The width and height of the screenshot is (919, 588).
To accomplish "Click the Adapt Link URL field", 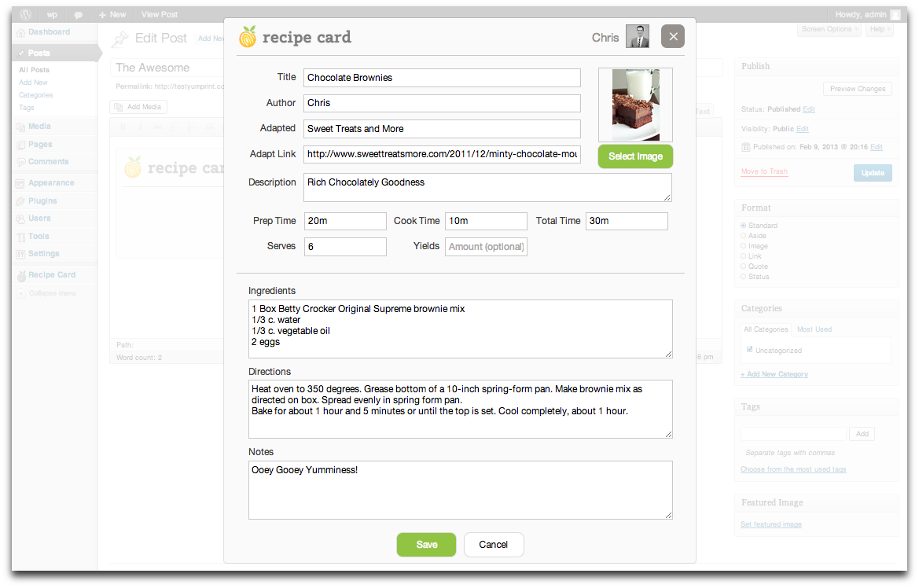I will pos(442,154).
